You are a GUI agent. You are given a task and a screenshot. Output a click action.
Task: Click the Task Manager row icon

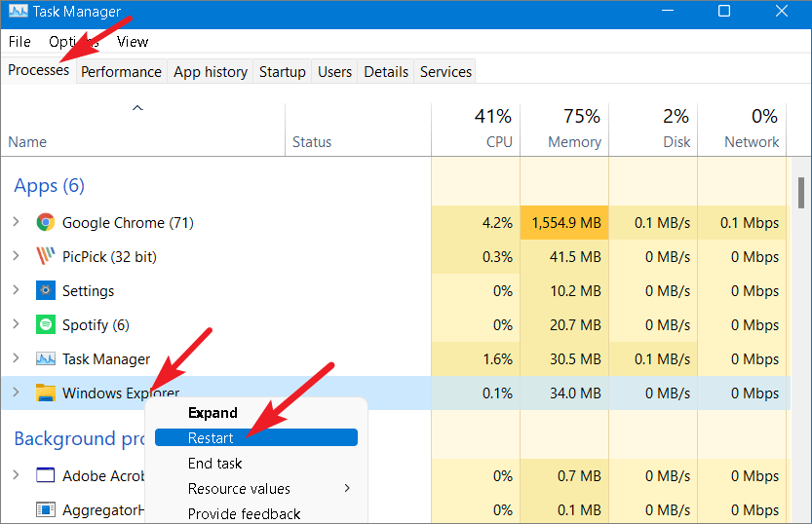click(46, 358)
